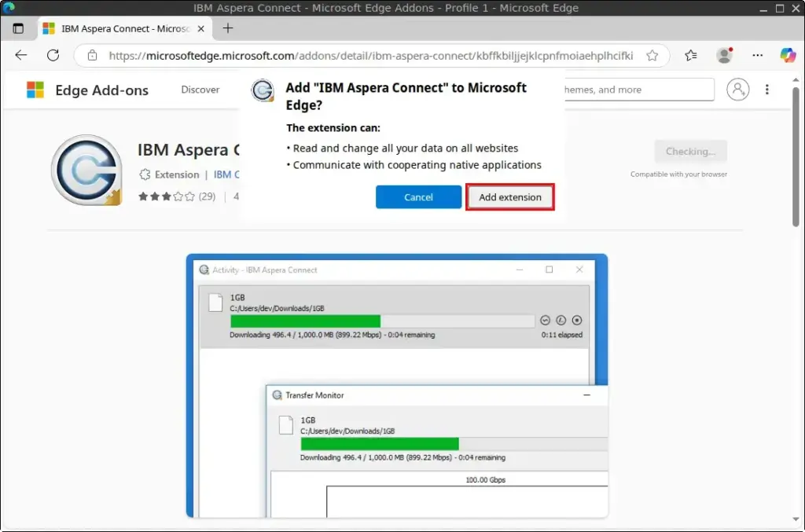Open the Copilot sidebar icon
The width and height of the screenshot is (805, 532).
point(788,56)
